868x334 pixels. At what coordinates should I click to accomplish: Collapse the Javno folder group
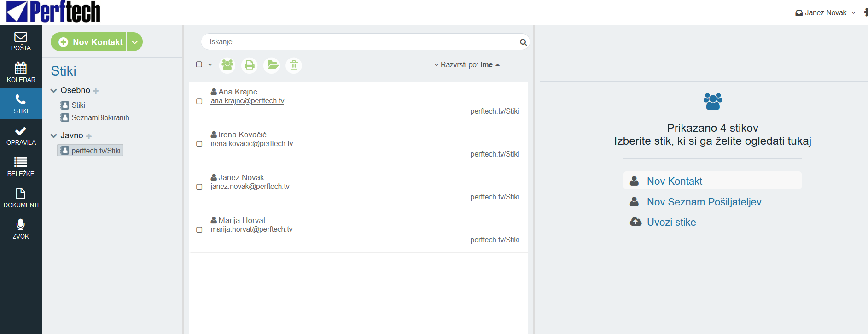pos(54,136)
